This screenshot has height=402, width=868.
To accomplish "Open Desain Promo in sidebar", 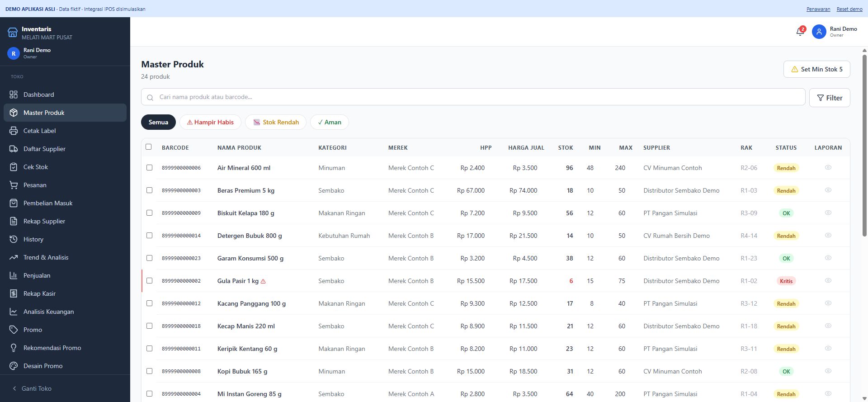I will (x=65, y=366).
